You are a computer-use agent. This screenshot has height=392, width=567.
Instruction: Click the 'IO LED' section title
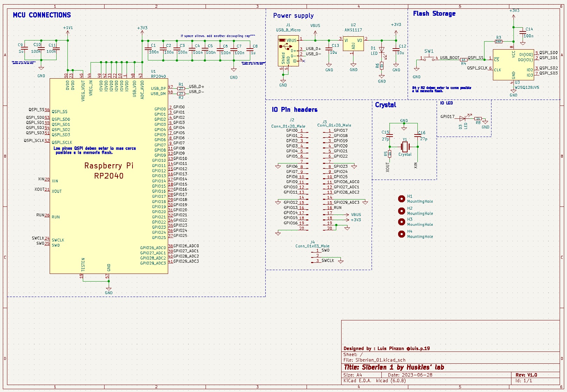(446, 103)
